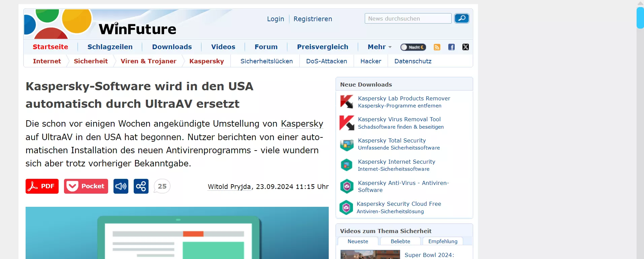This screenshot has width=644, height=259.
Task: Switch to the Beliebte videos tab
Action: click(x=400, y=241)
